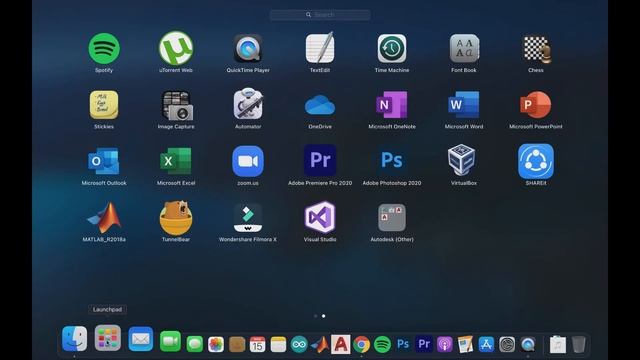Open MATLAB from the Dock
Viewport: 640px width, 360px height.
click(x=320, y=344)
